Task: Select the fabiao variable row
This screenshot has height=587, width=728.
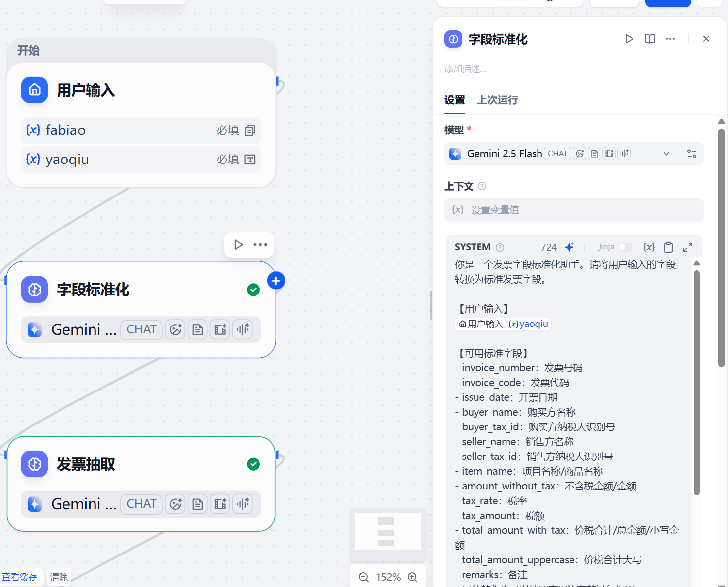Action: [x=141, y=130]
